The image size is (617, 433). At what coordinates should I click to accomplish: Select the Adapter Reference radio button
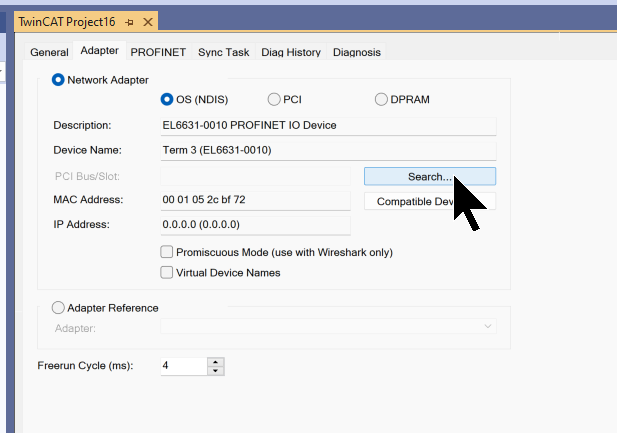[x=58, y=308]
